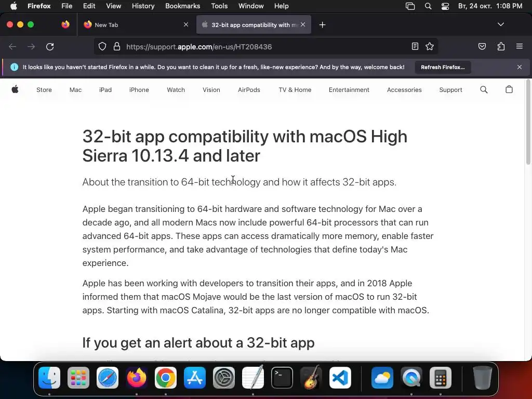The width and height of the screenshot is (532, 399).
Task: Open the iPad navigation link
Action: [x=105, y=90]
